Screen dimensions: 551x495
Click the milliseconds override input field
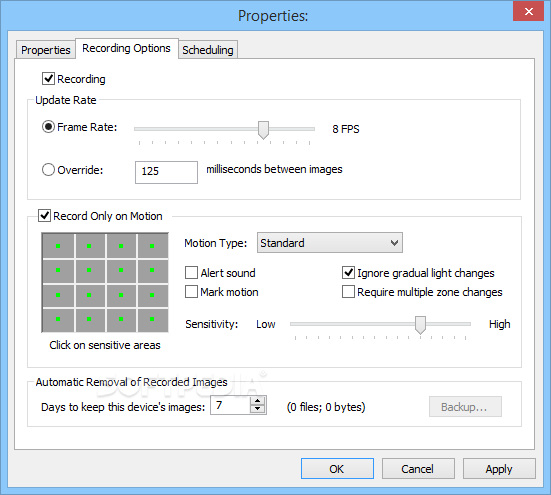click(166, 172)
